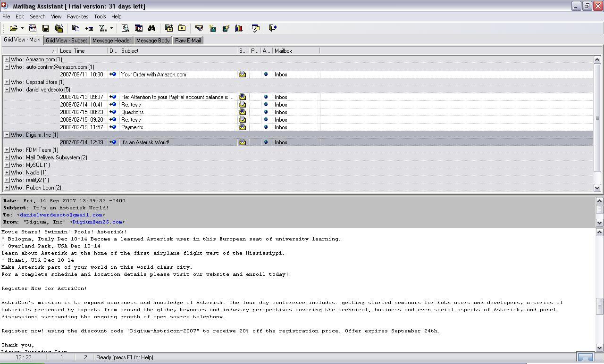Open the Edit menu
Screen dimensions: 604x364
[x=20, y=17]
